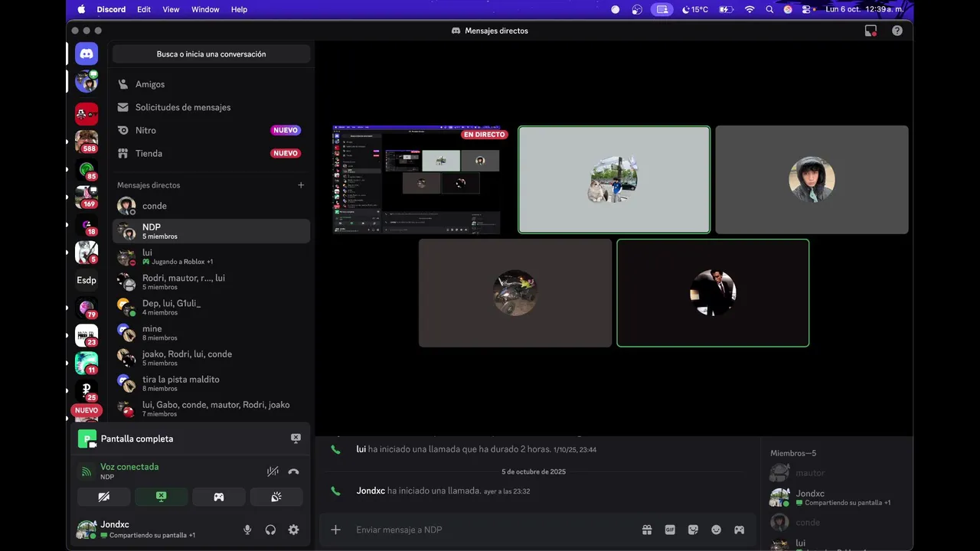Disconnect from the call with the hang-up icon
Image resolution: width=980 pixels, height=551 pixels.
coord(293,471)
